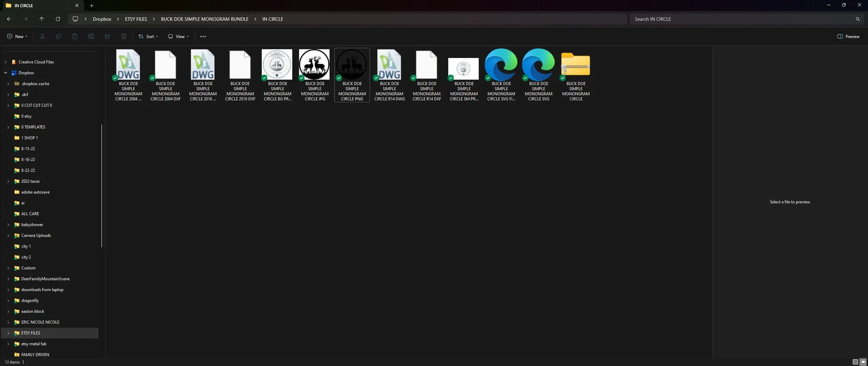This screenshot has height=366, width=868.
Task: Select the CIRCLE 2018 DXF file
Action: coord(240,75)
